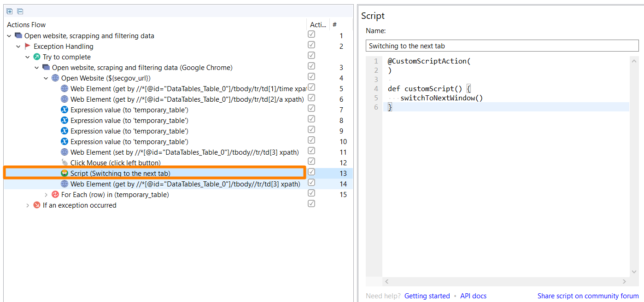Click Share script on community forum link

click(588, 296)
